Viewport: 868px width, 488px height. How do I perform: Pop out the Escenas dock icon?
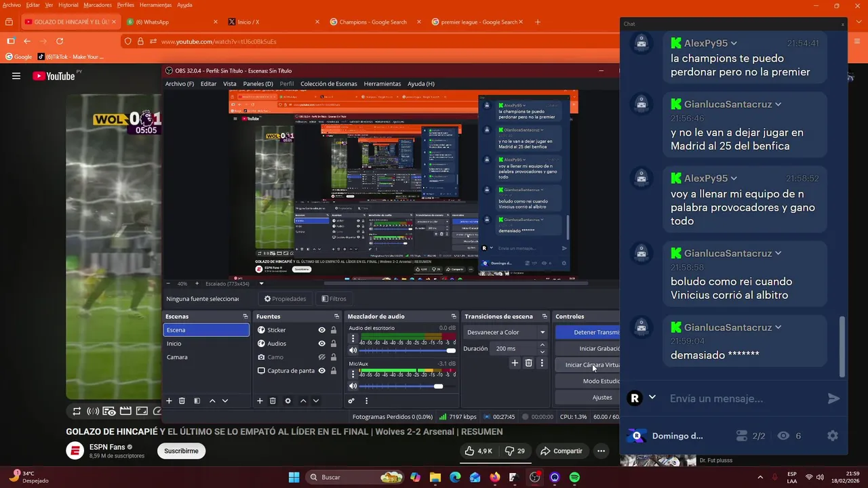click(245, 317)
